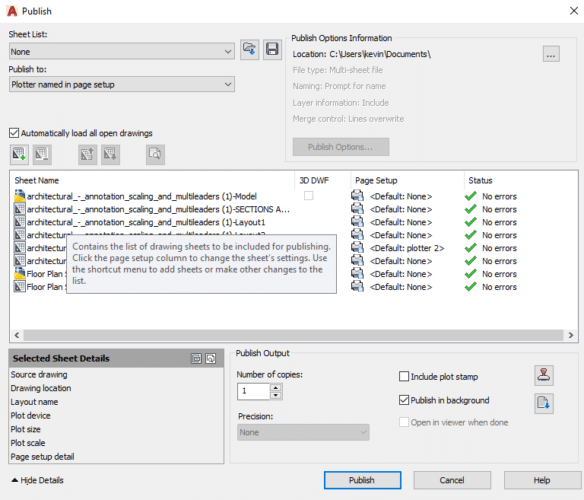
Task: Open the Publish to dropdown
Action: coord(122,84)
